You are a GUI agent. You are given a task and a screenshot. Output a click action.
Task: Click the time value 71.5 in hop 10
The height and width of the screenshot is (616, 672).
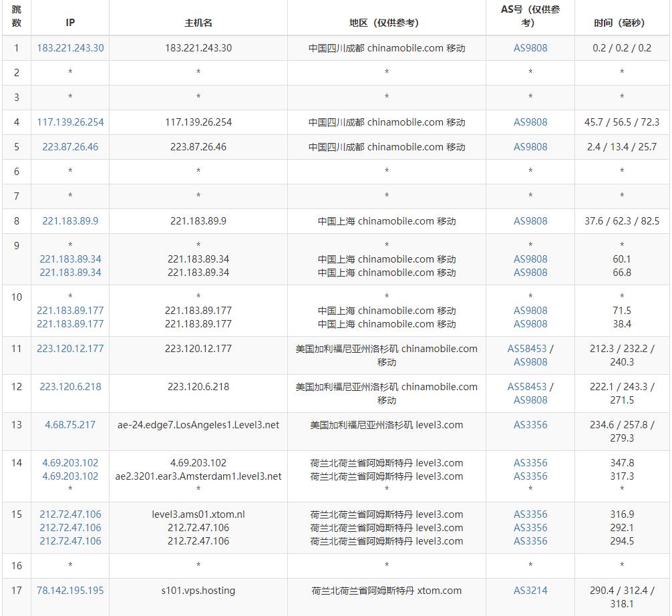[x=622, y=311]
